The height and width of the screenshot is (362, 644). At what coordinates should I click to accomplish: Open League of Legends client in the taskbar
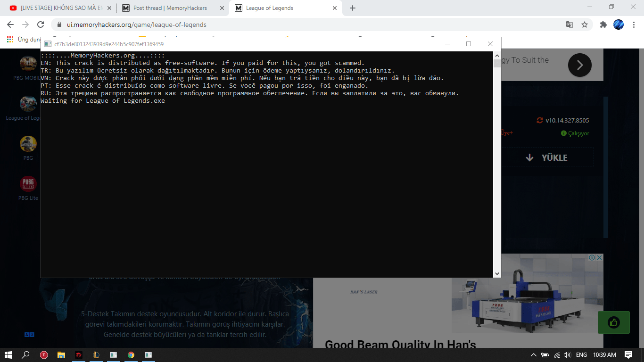pos(96,355)
